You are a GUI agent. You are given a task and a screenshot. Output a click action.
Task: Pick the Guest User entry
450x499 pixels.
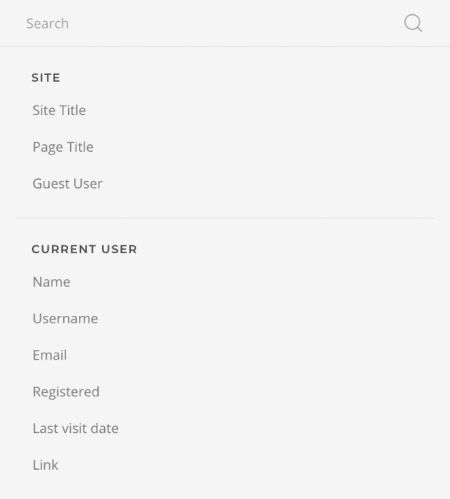click(67, 184)
